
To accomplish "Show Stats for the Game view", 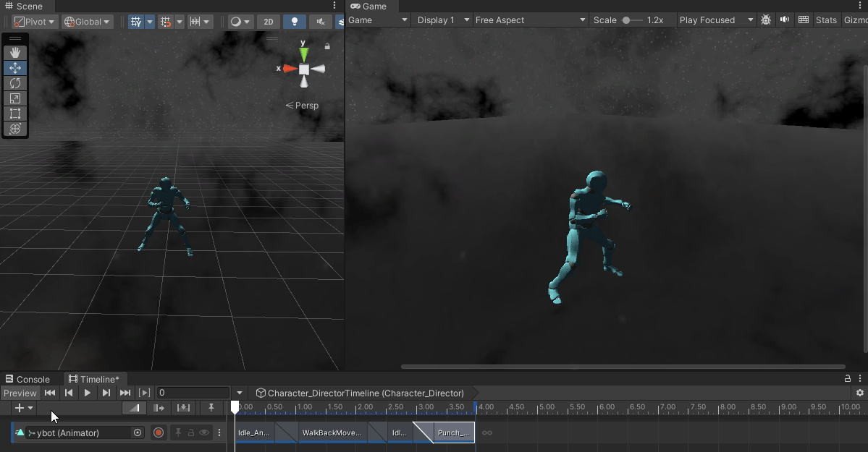I will click(x=826, y=20).
